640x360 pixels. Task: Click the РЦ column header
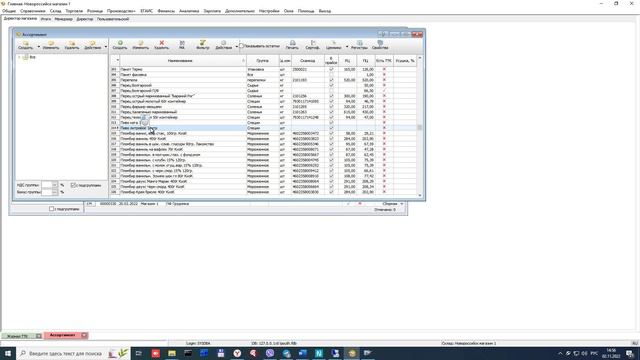[347, 60]
